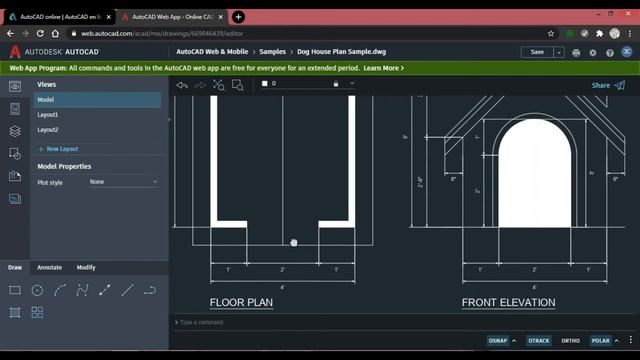Add a New Layout
The height and width of the screenshot is (360, 640).
coord(58,149)
